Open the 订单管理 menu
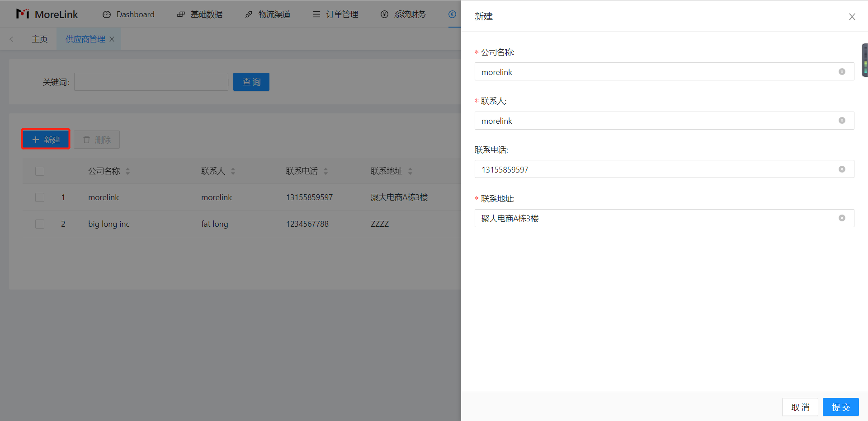The height and width of the screenshot is (421, 868). click(x=335, y=14)
